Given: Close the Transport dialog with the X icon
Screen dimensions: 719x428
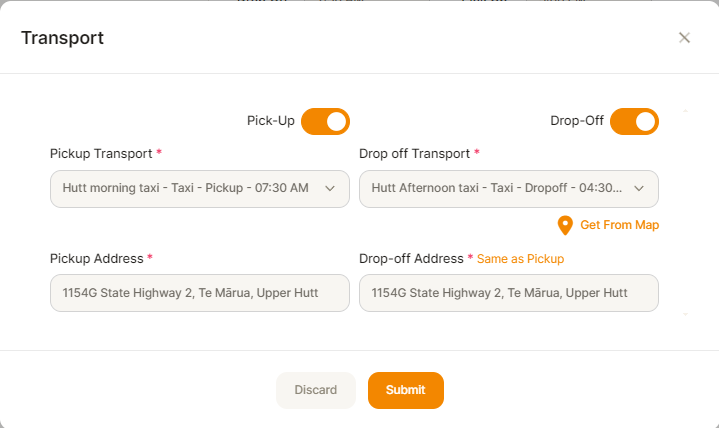Looking at the screenshot, I should [x=684, y=38].
